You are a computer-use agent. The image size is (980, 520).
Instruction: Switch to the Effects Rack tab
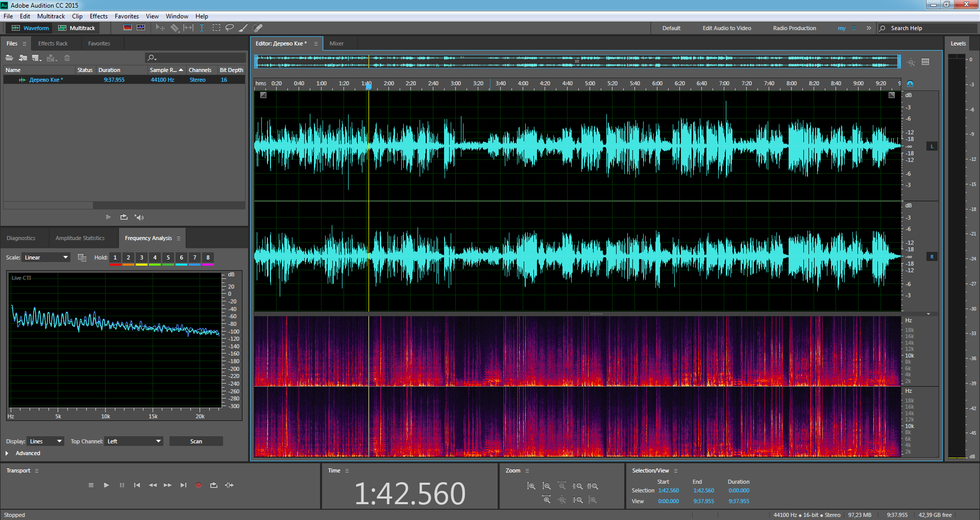point(53,43)
